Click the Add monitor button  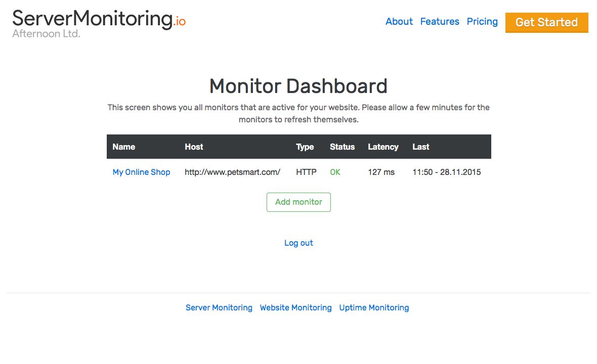(x=298, y=202)
